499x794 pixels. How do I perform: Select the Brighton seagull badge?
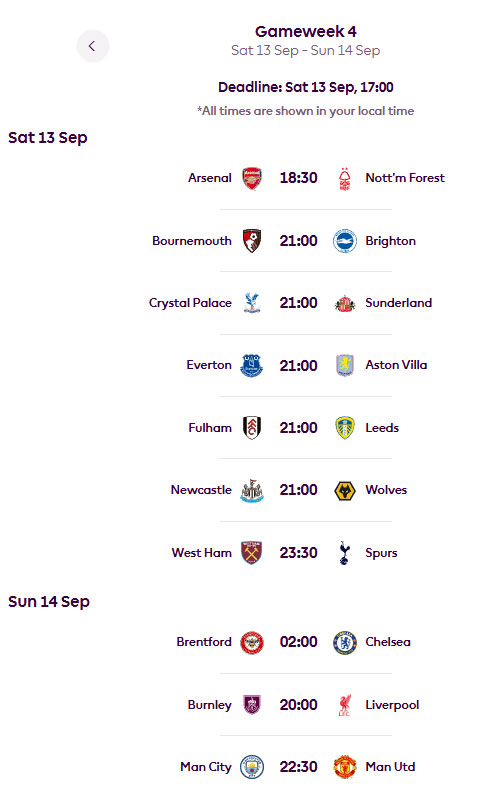tap(344, 241)
